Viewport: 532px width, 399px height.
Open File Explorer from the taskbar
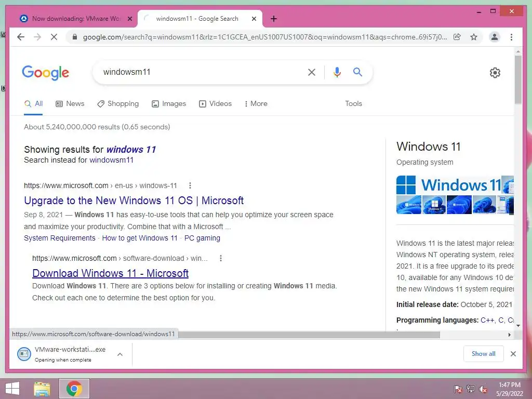[x=42, y=389]
